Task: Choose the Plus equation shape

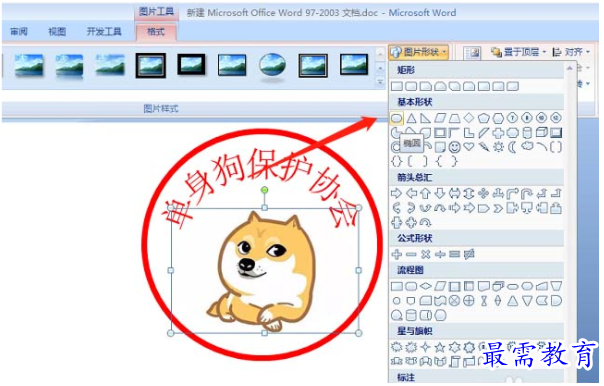Action: coord(397,254)
